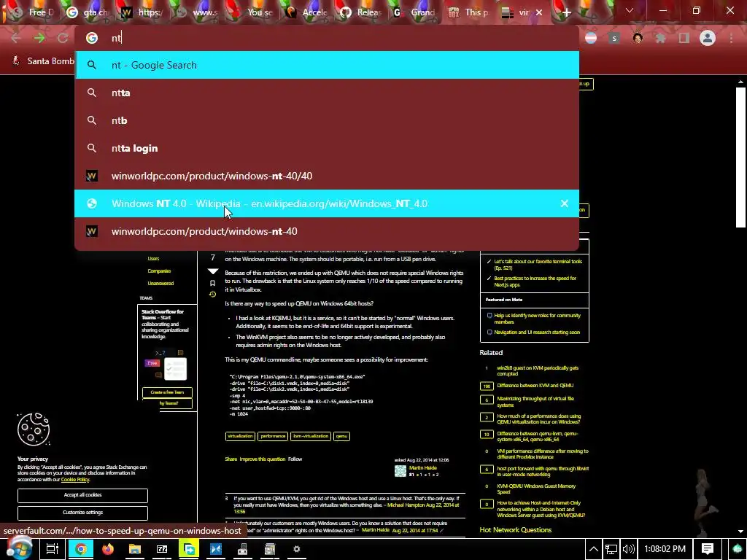
Task: Click the 'performance' tag
Action: point(273,436)
